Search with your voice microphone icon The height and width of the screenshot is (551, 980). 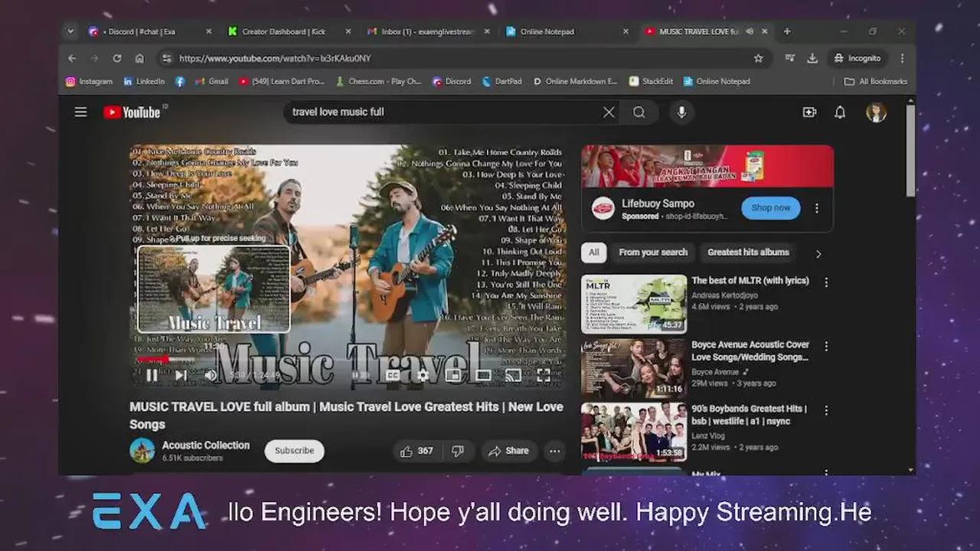tap(681, 112)
